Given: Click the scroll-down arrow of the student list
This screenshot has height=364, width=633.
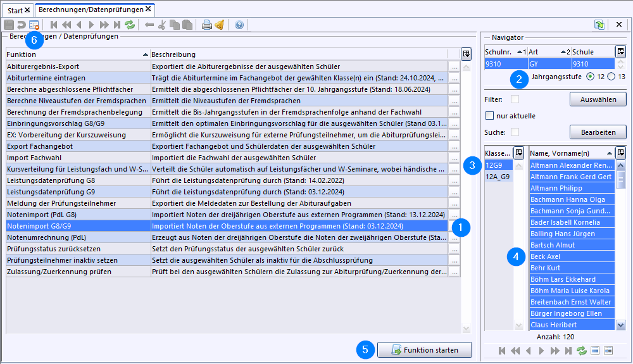Looking at the screenshot, I should (621, 325).
